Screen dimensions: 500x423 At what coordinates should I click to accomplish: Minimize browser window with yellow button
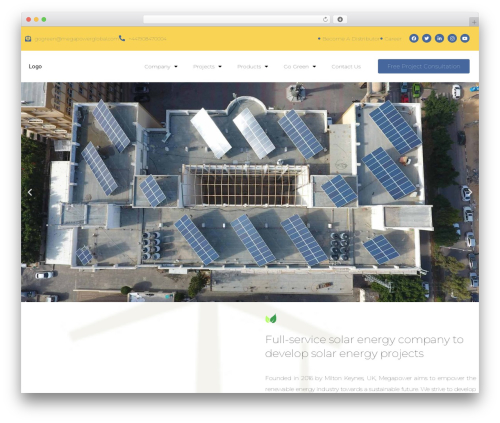pos(36,19)
